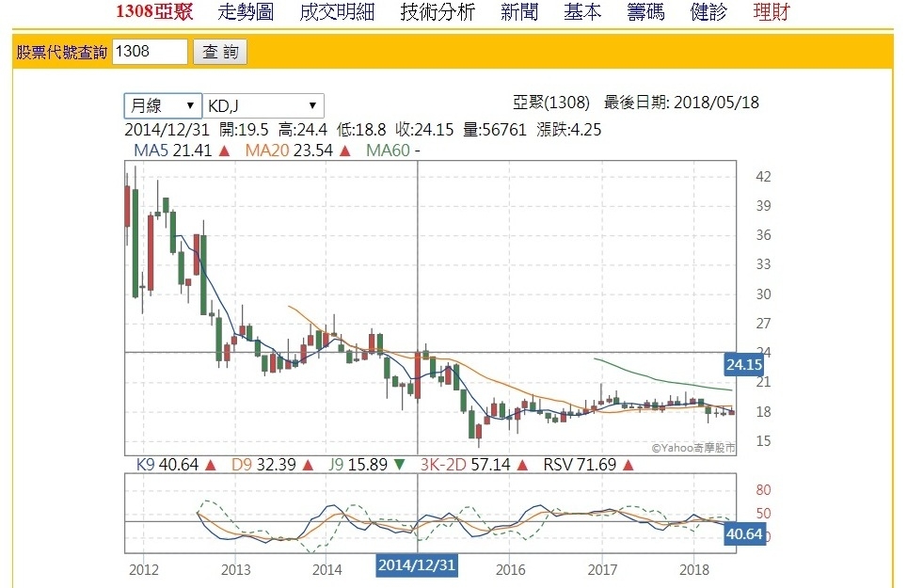907x588 pixels.
Task: Click the 3K-2D 57.14 indicator value
Action: click(474, 465)
